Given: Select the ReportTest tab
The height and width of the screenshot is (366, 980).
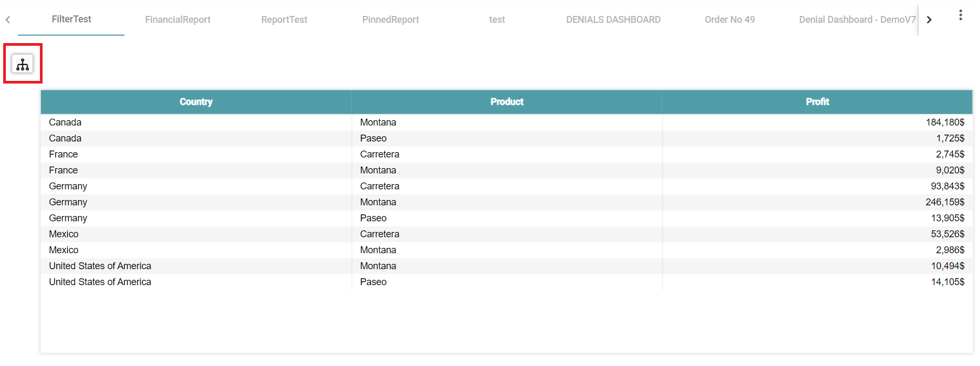Looking at the screenshot, I should (284, 20).
